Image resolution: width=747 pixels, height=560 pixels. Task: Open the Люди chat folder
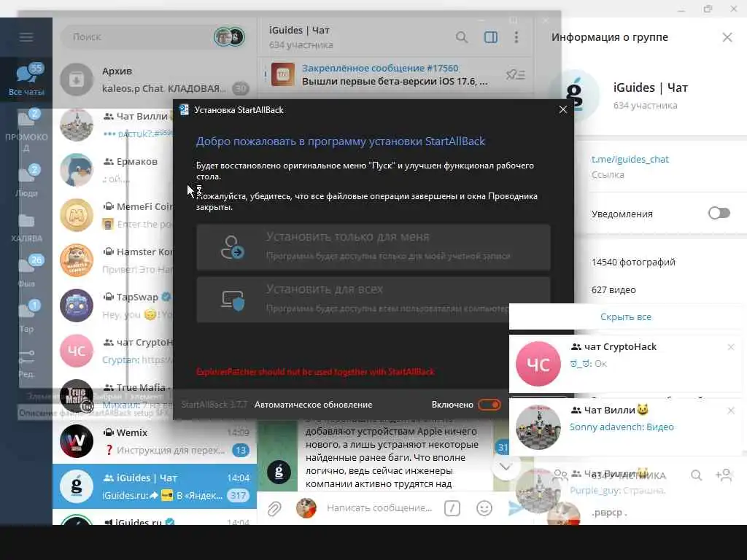point(26,180)
